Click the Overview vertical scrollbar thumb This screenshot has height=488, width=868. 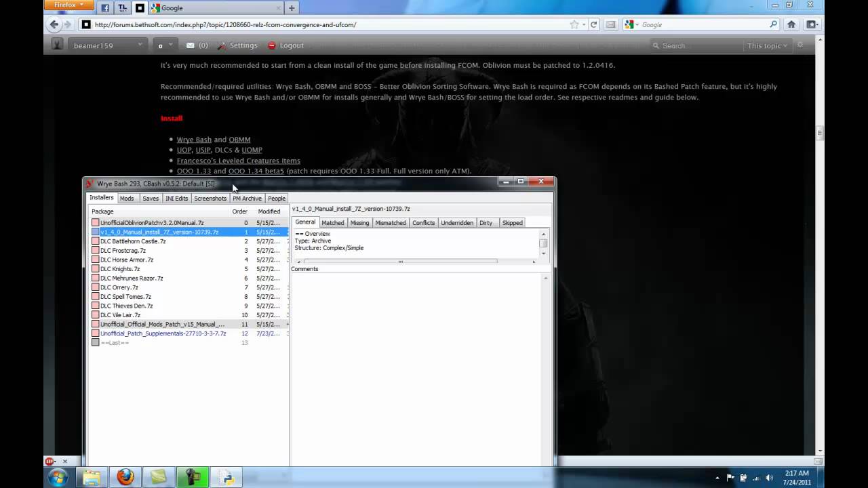[543, 243]
